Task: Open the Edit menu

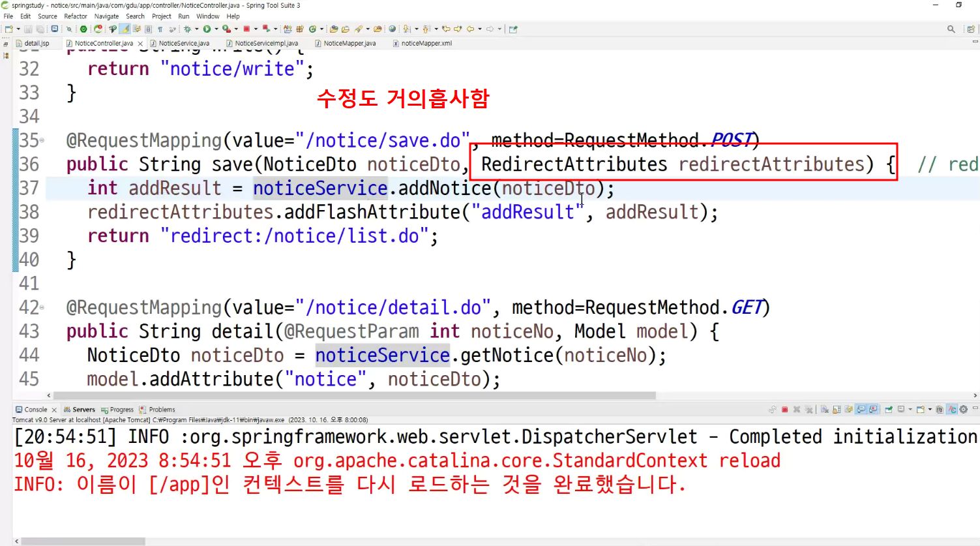Action: [25, 16]
